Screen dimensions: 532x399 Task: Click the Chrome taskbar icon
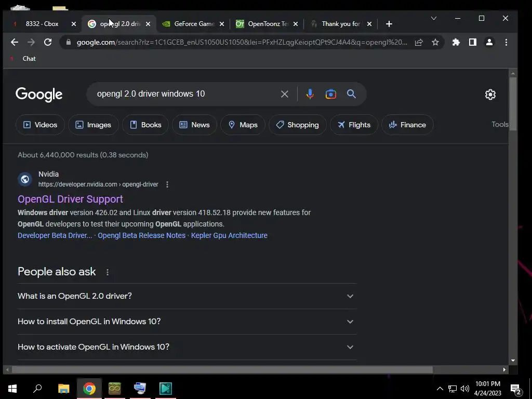pos(89,389)
